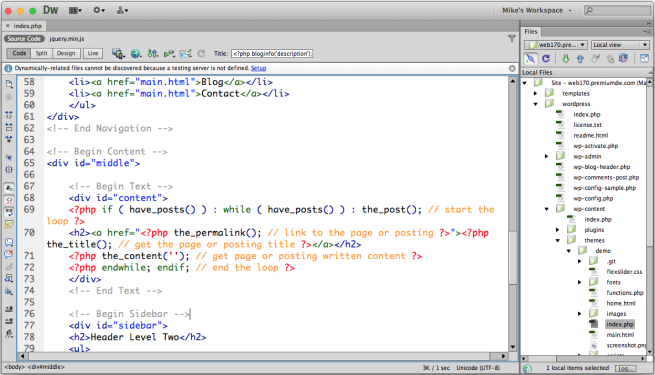Click Connect to Remote Server icon
This screenshot has width=655, height=375.
530,58
